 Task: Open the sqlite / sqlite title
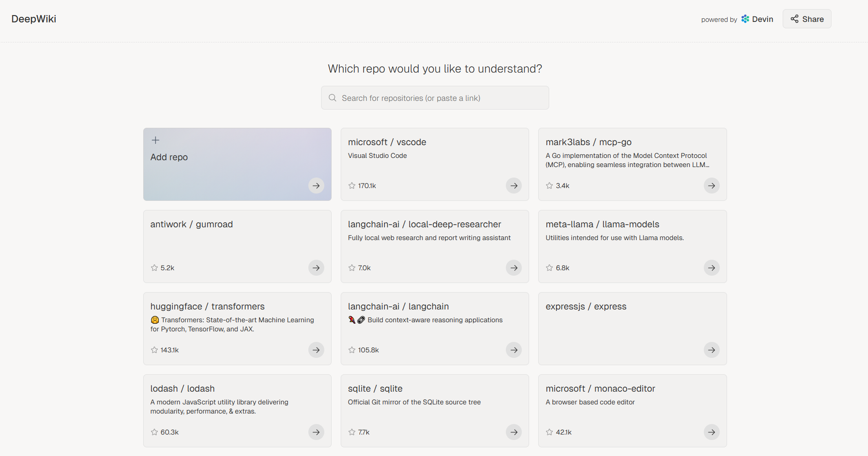tap(375, 388)
